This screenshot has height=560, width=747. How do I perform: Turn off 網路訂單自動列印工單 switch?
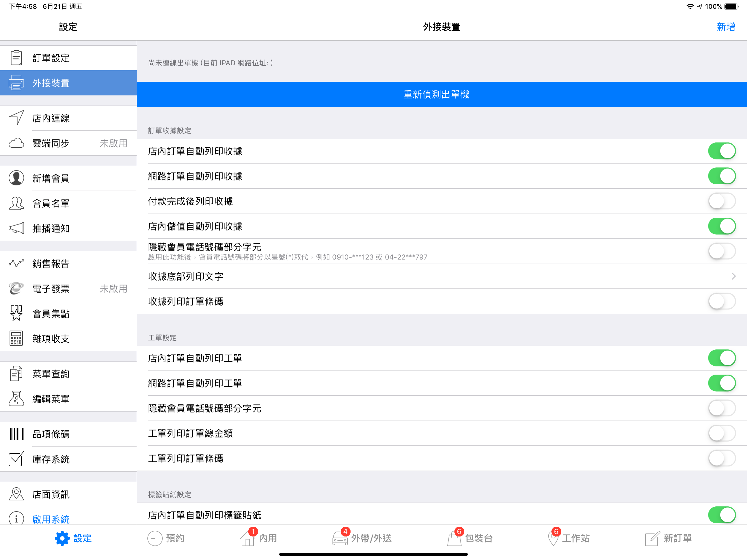point(722,383)
